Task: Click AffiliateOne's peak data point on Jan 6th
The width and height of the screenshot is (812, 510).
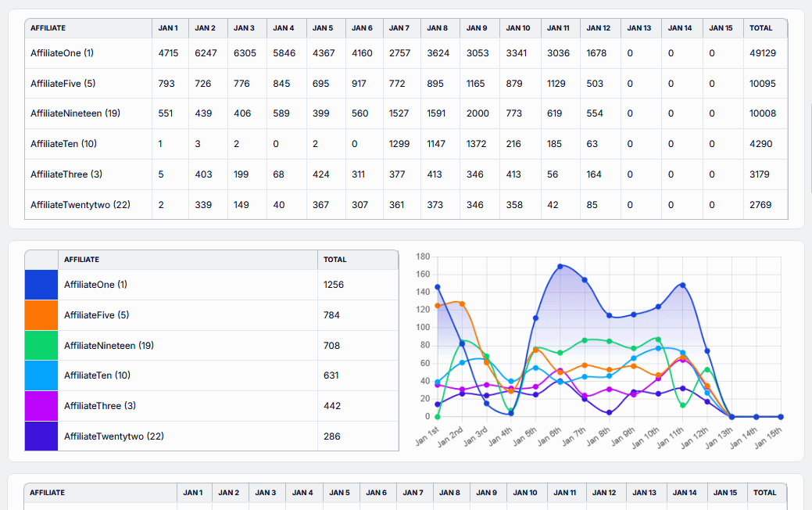Action: pyautogui.click(x=560, y=267)
